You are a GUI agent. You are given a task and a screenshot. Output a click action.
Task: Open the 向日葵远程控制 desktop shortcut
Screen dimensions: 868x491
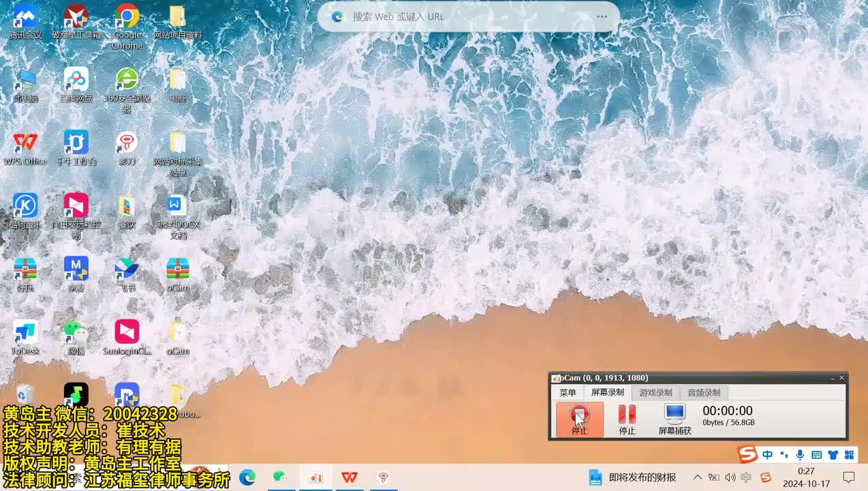(x=76, y=217)
